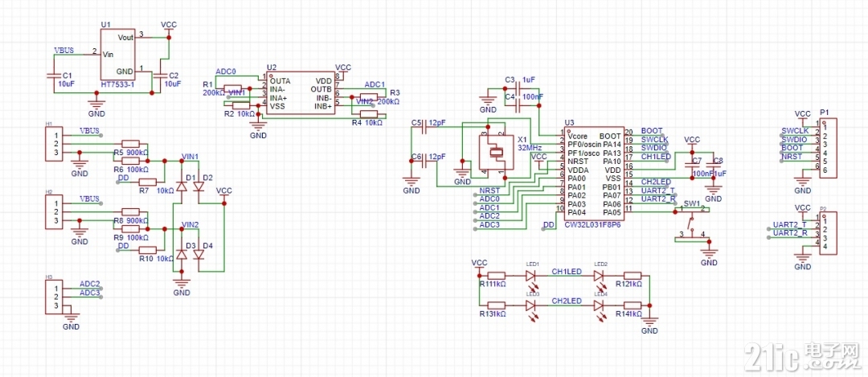Image resolution: width=868 pixels, height=377 pixels.
Task: Select capacitor C6 12pF
Action: (424, 162)
